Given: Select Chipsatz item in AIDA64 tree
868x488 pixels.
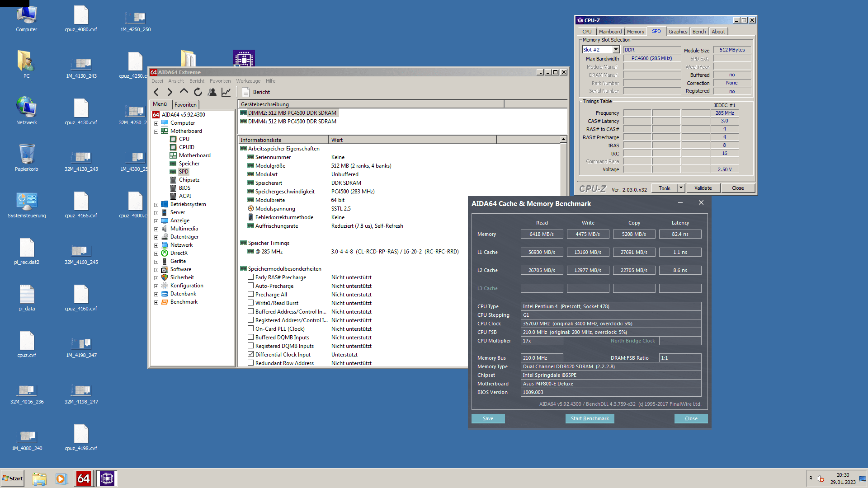Looking at the screenshot, I should (x=189, y=180).
